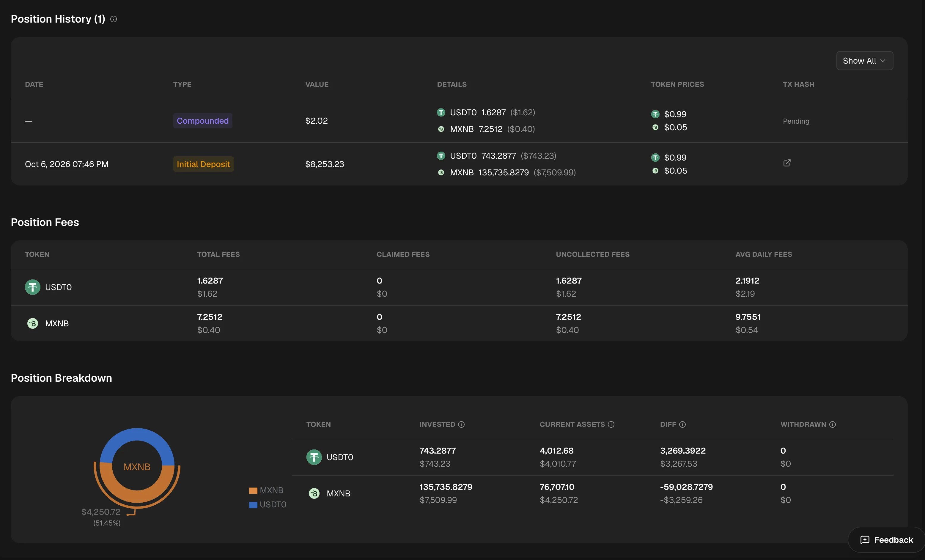Click the $4,250.72 donut chart label

(x=100, y=512)
